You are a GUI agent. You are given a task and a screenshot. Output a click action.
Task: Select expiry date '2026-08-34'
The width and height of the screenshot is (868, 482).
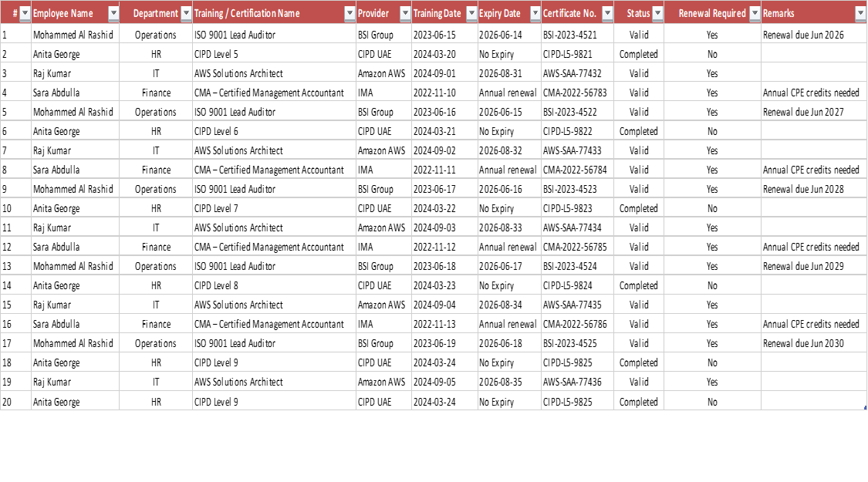point(509,305)
